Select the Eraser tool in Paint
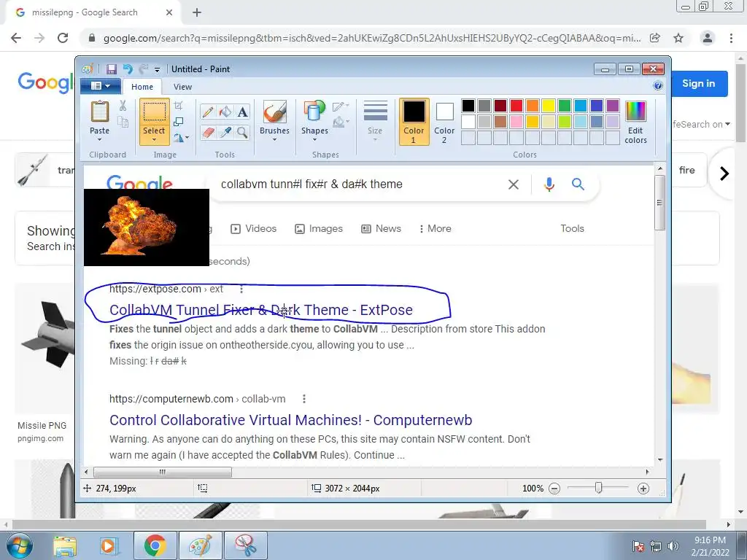Image resolution: width=747 pixels, height=560 pixels. point(208,132)
